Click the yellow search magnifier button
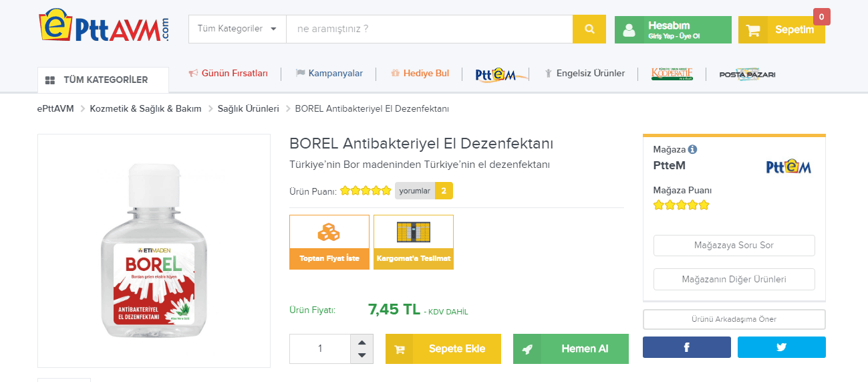This screenshot has height=382, width=868. (x=589, y=29)
